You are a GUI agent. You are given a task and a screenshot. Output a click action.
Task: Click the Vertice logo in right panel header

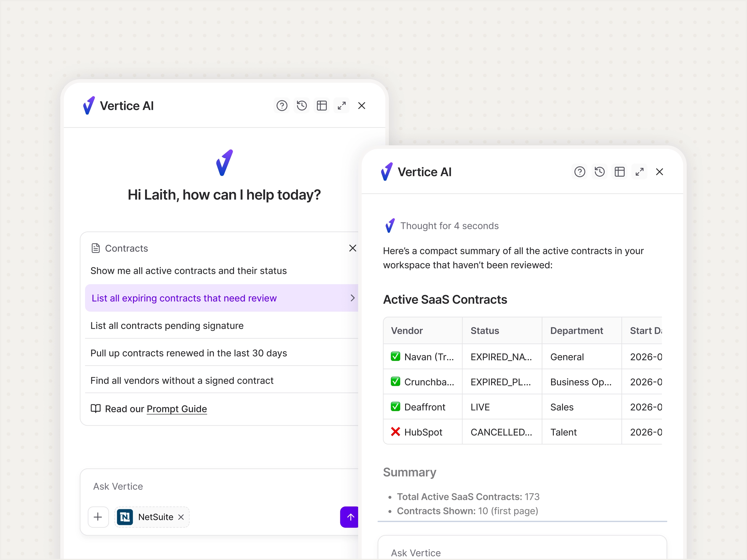pyautogui.click(x=387, y=172)
